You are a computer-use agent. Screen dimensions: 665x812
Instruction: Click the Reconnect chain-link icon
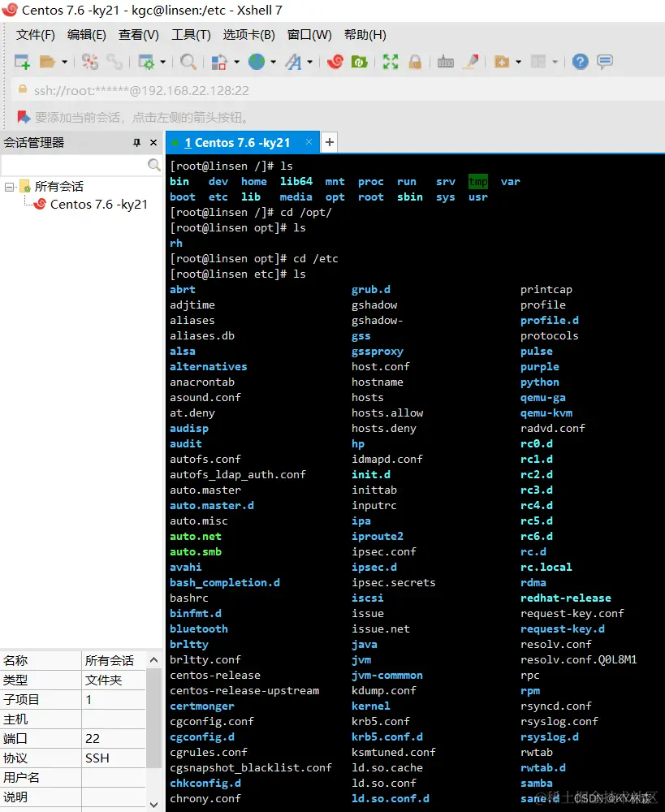(114, 62)
